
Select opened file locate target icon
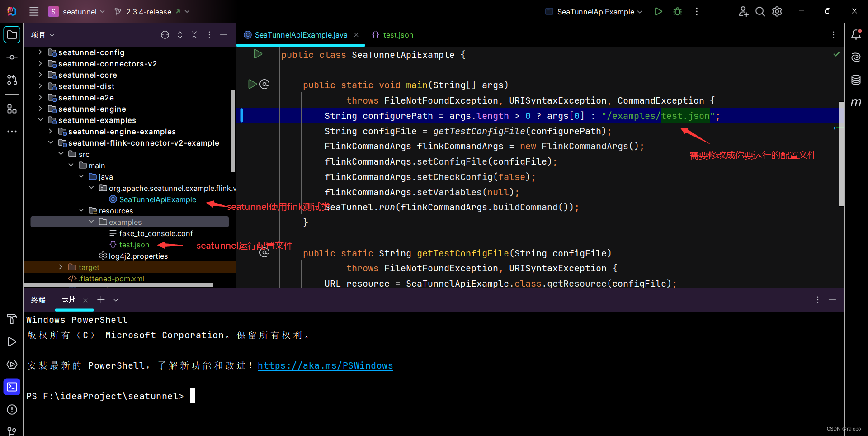165,35
